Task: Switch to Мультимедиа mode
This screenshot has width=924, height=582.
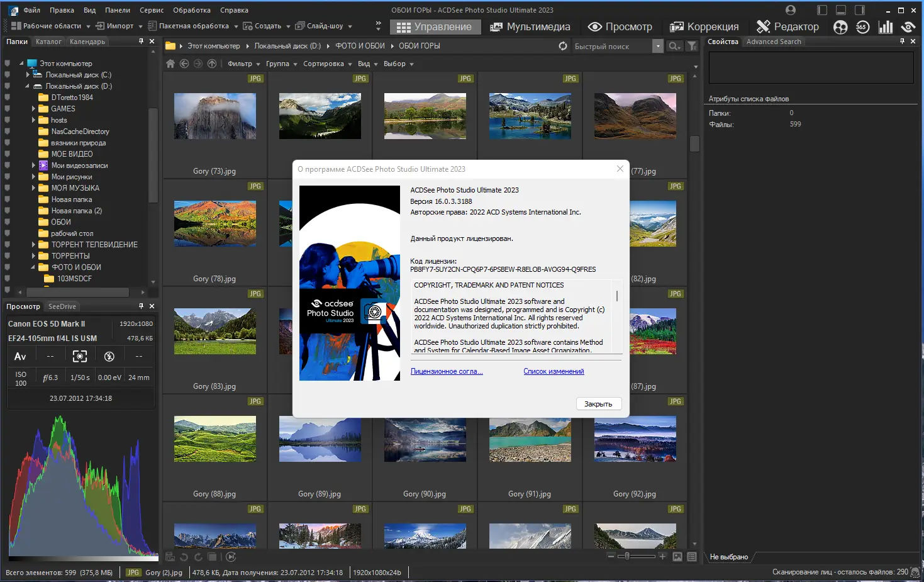Action: click(x=530, y=26)
